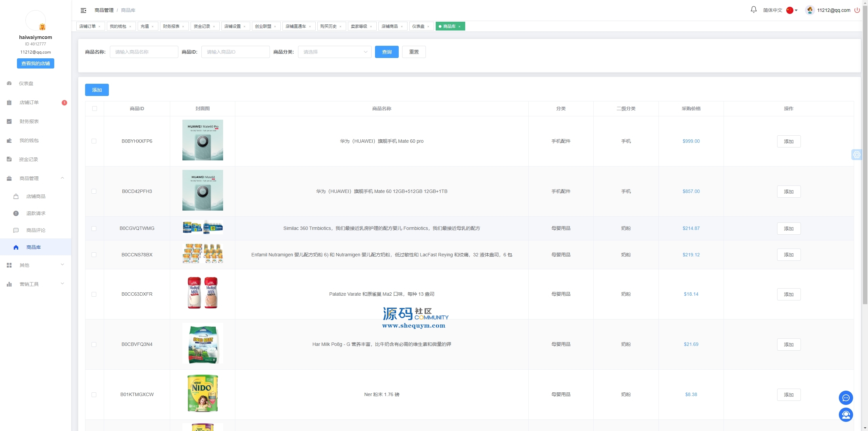Open the NIDO product cover thumbnail
Image resolution: width=868 pixels, height=431 pixels.
coord(202,393)
